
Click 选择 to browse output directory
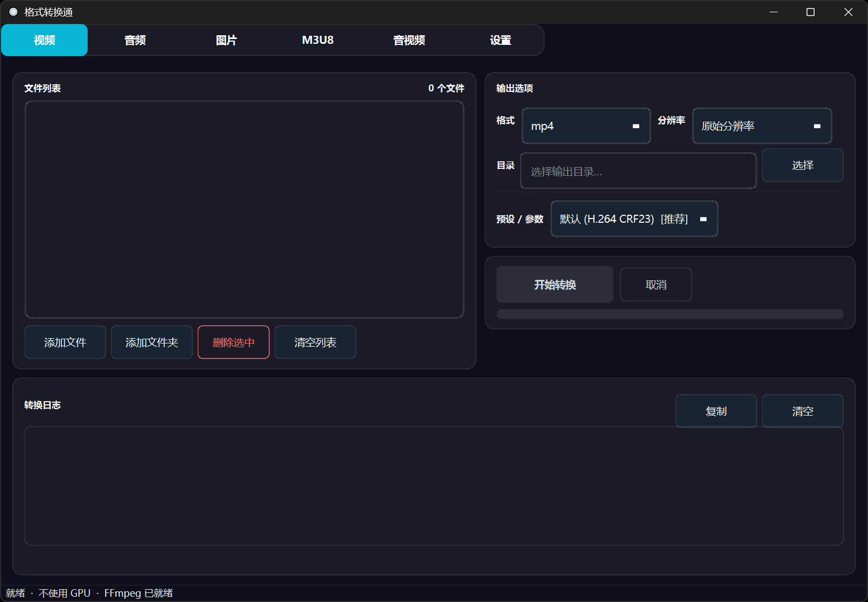click(803, 166)
